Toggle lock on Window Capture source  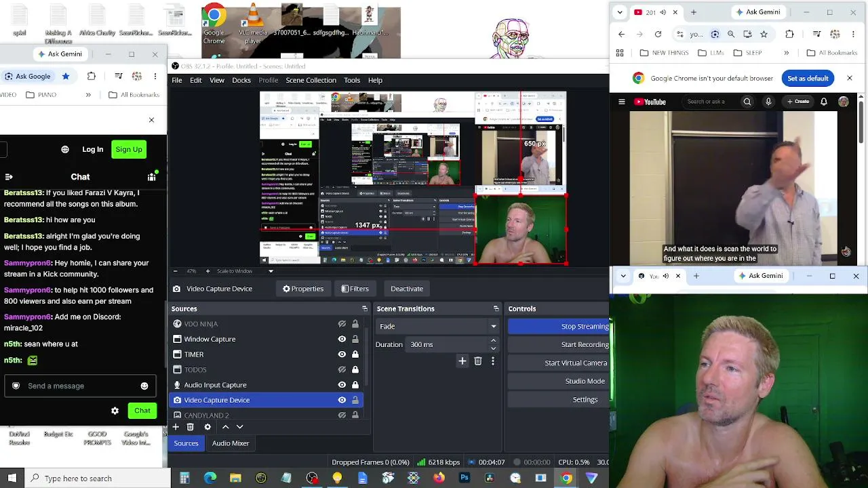(x=355, y=339)
